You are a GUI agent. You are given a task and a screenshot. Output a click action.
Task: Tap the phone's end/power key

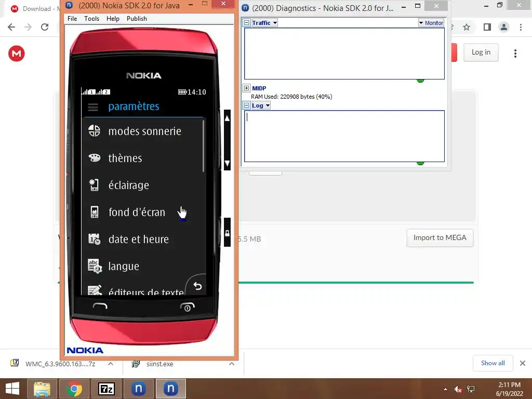[187, 307]
